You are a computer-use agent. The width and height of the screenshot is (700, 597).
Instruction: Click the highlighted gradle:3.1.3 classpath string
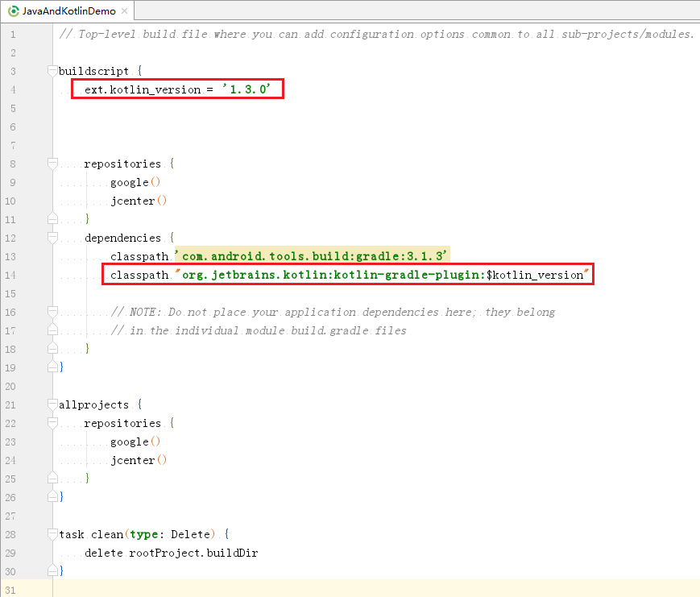(x=310, y=255)
